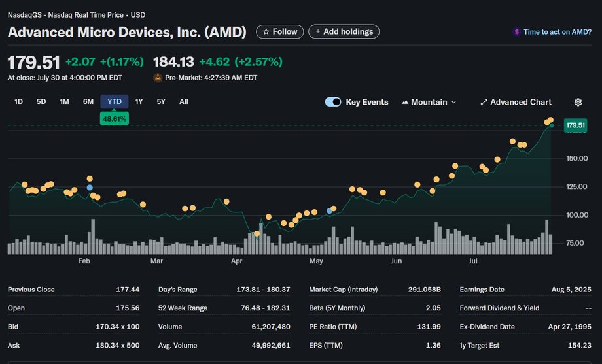This screenshot has width=602, height=364.
Task: Click the pre-market price 184.13
Action: click(x=173, y=61)
